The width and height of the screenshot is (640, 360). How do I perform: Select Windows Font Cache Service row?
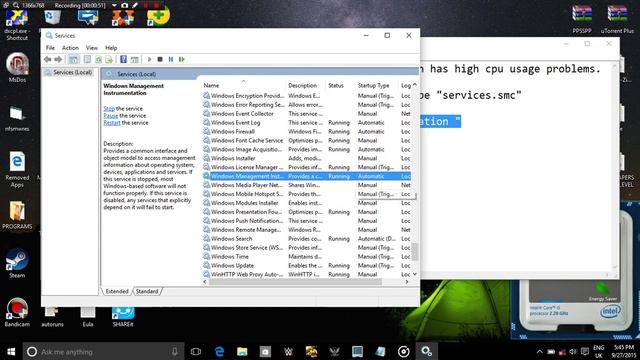pyautogui.click(x=307, y=140)
